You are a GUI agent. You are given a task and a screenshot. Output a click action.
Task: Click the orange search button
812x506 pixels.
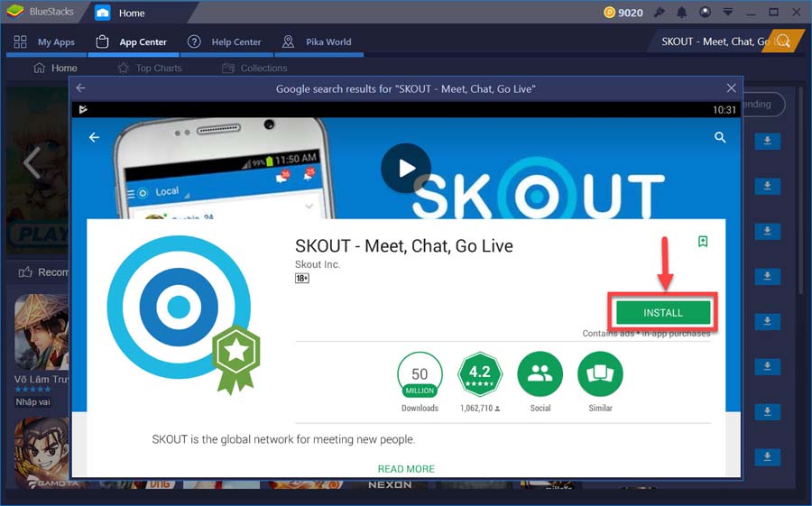[x=785, y=41]
